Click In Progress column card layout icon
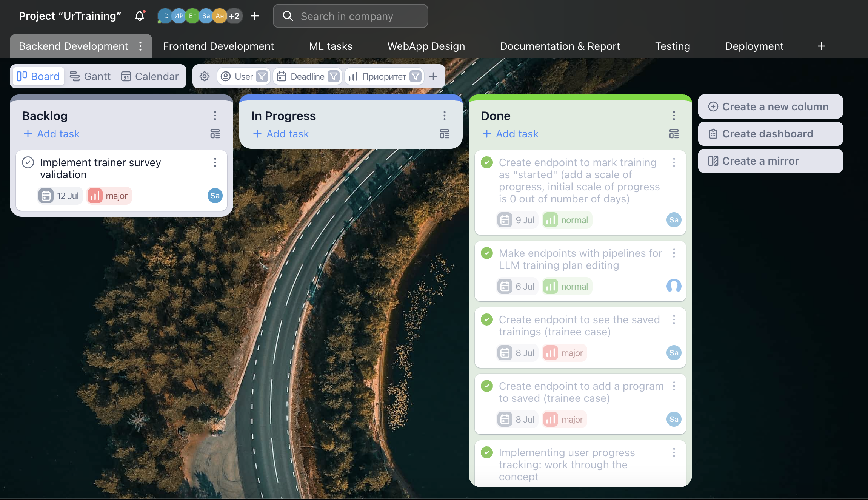The image size is (868, 500). tap(445, 134)
